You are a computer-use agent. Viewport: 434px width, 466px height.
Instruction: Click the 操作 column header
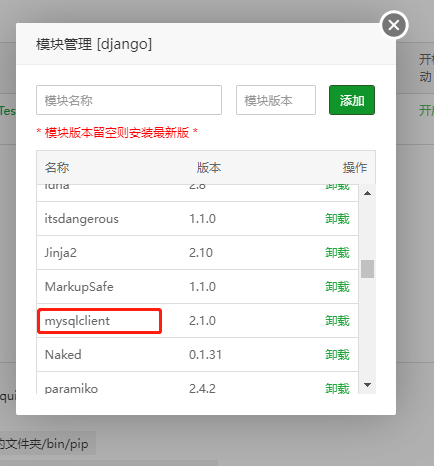[355, 168]
